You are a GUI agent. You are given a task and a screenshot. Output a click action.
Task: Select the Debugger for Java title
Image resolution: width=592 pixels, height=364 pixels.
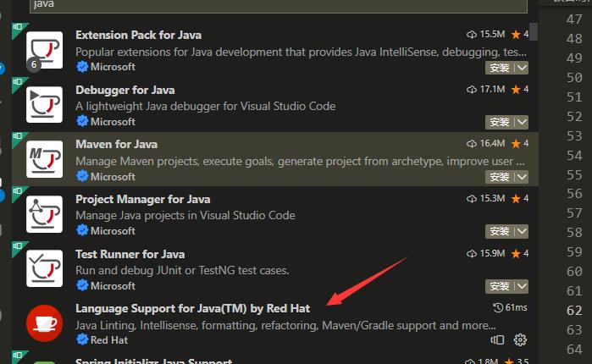(125, 90)
